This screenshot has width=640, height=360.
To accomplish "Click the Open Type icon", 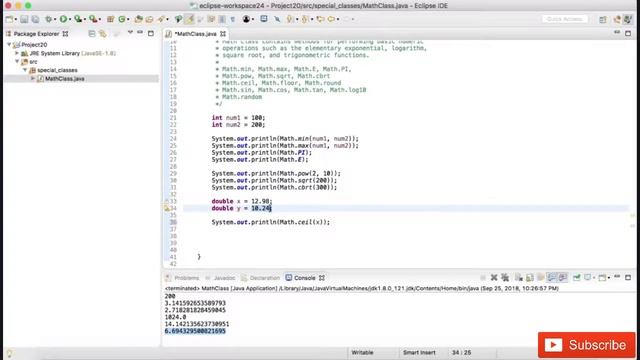I will [x=138, y=19].
